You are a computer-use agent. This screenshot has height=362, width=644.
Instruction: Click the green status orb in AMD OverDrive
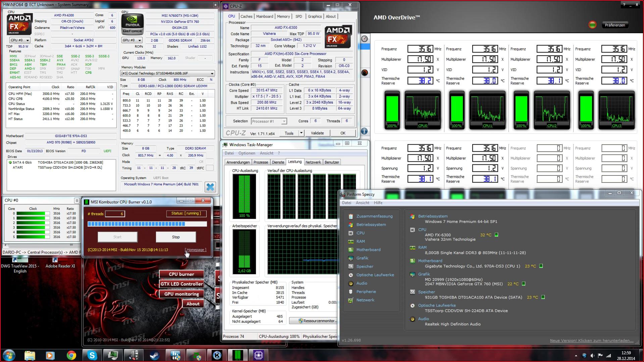[592, 25]
